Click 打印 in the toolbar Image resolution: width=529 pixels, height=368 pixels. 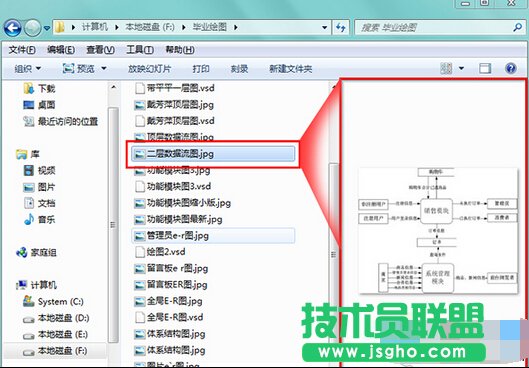pos(201,69)
